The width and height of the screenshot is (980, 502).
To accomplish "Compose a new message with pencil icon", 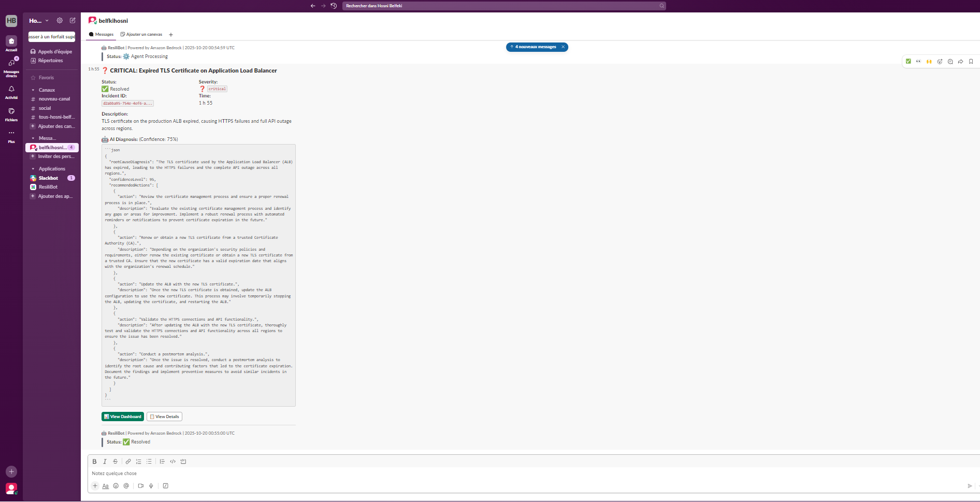I will click(x=73, y=21).
